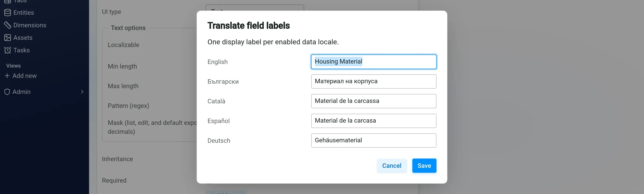This screenshot has width=644, height=194.
Task: Click the plus icon beside Add new
Action: point(7,76)
